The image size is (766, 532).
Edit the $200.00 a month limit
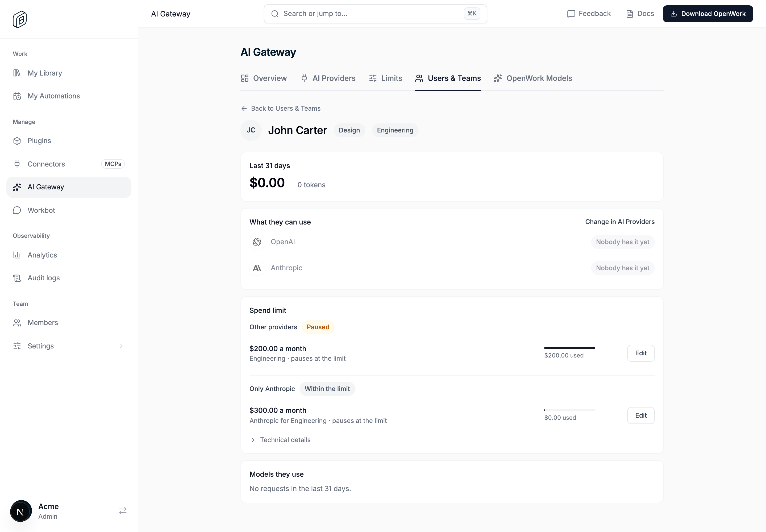641,353
